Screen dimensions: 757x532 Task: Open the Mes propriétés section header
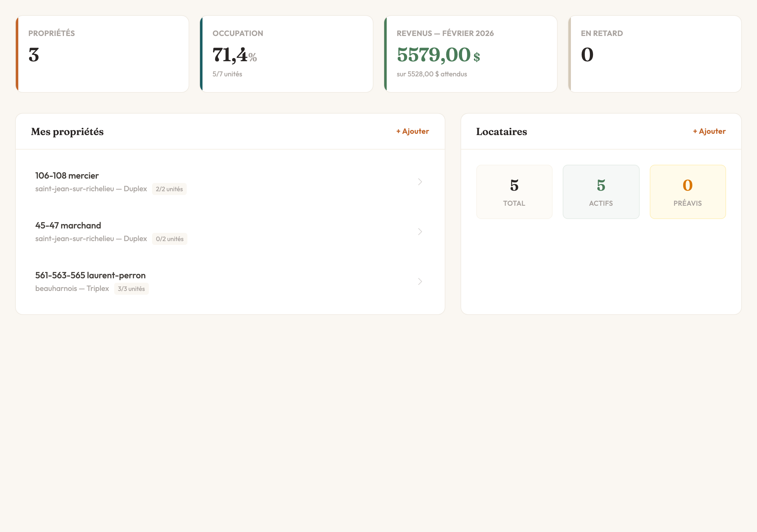67,131
